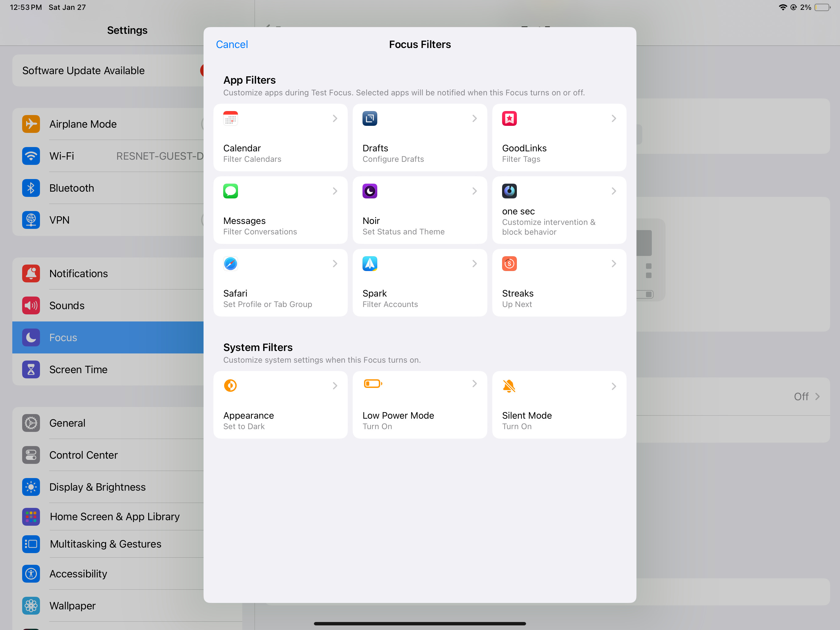Tap the Silent Mode bell icon

(509, 386)
